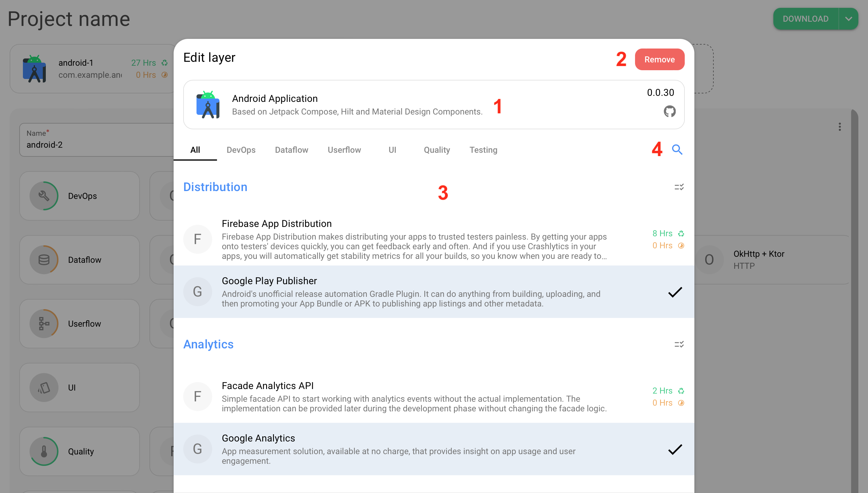Click the Project name title

(69, 19)
